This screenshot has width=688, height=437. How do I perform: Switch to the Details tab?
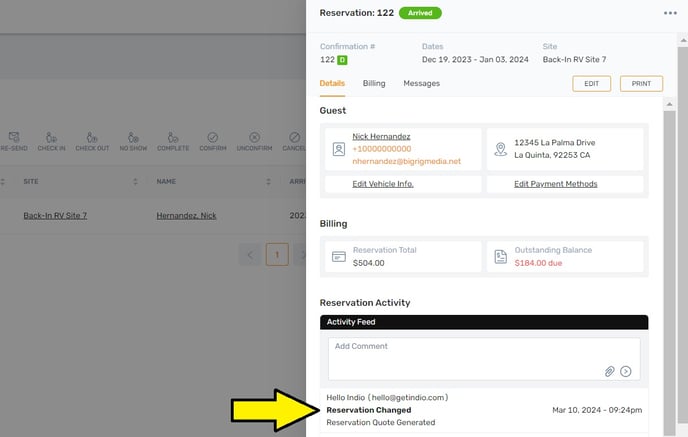(332, 83)
